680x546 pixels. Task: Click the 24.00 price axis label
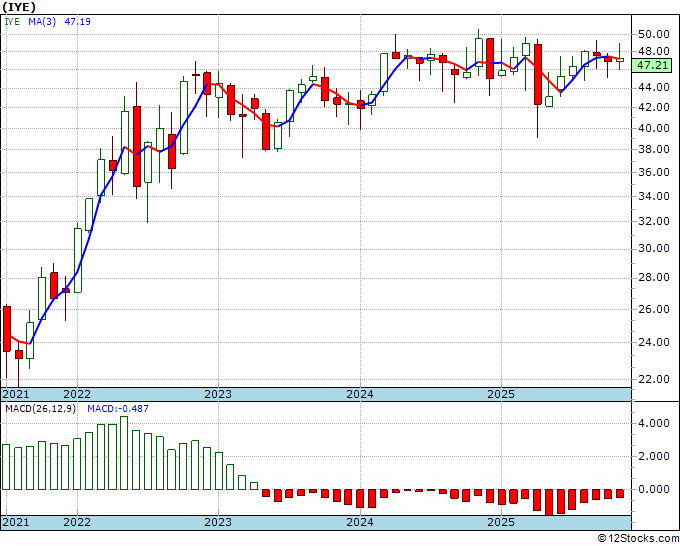653,342
